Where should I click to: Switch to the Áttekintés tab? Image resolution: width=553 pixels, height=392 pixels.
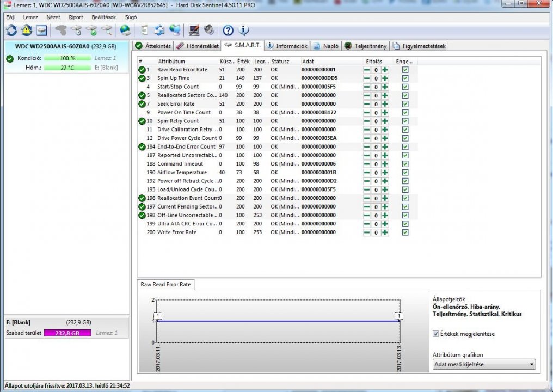(153, 46)
